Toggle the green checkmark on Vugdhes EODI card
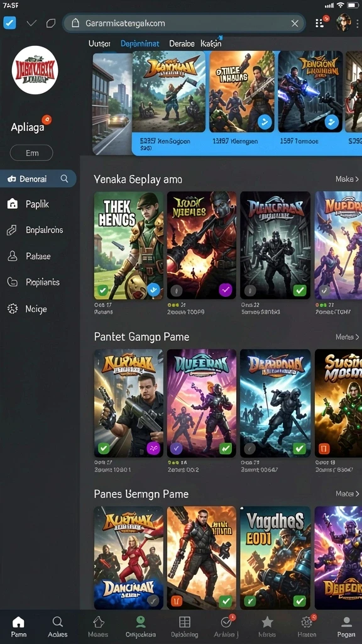Image resolution: width=362 pixels, height=644 pixels. [300, 601]
